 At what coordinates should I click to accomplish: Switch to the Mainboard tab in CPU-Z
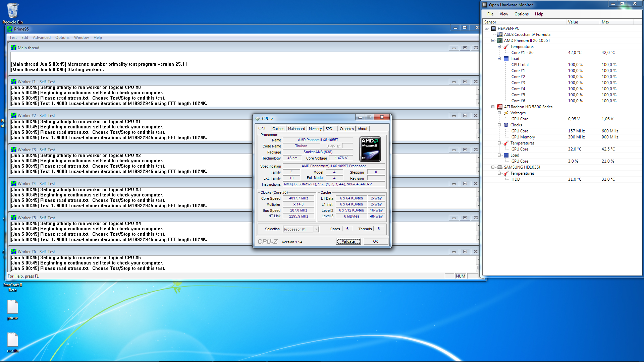coord(297,129)
